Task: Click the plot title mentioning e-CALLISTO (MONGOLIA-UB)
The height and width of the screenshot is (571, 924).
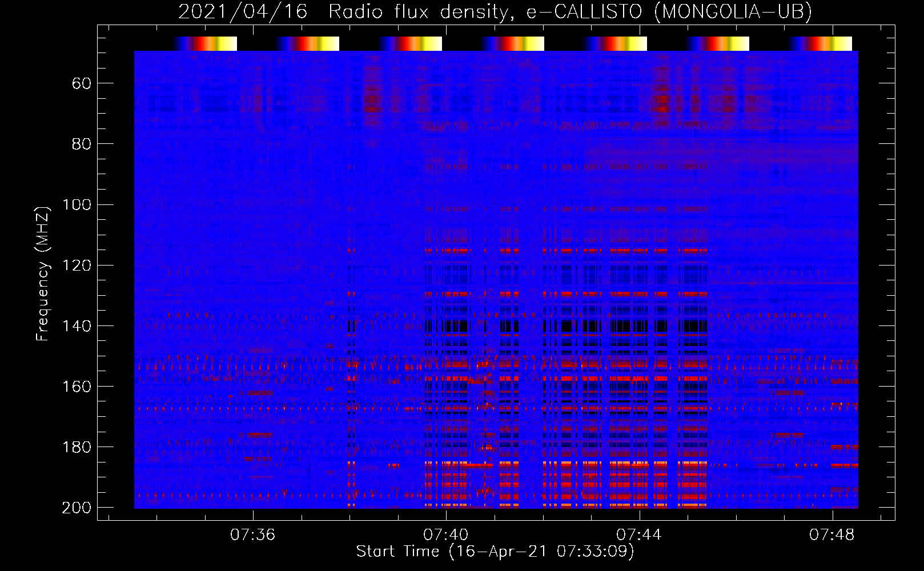Action: coord(495,11)
